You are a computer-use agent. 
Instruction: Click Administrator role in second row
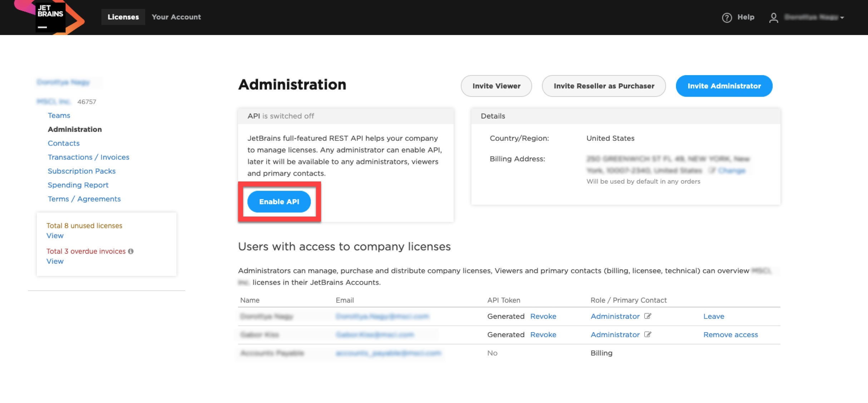[615, 335]
